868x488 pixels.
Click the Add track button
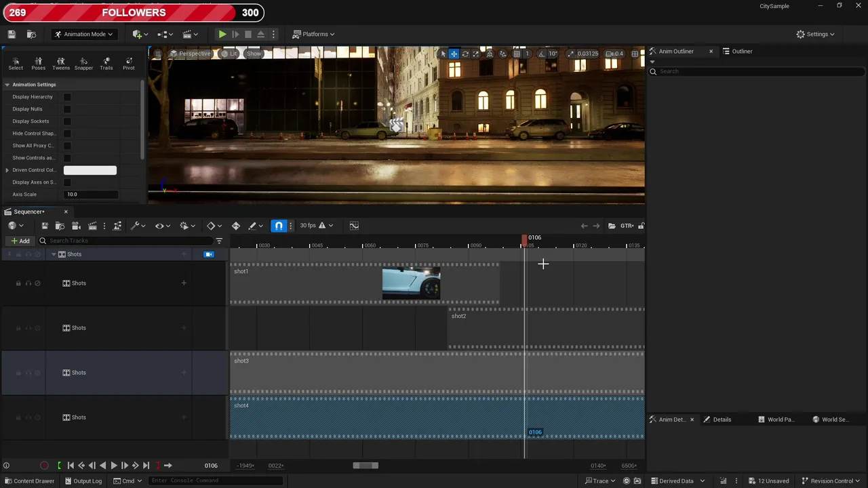[x=20, y=241]
